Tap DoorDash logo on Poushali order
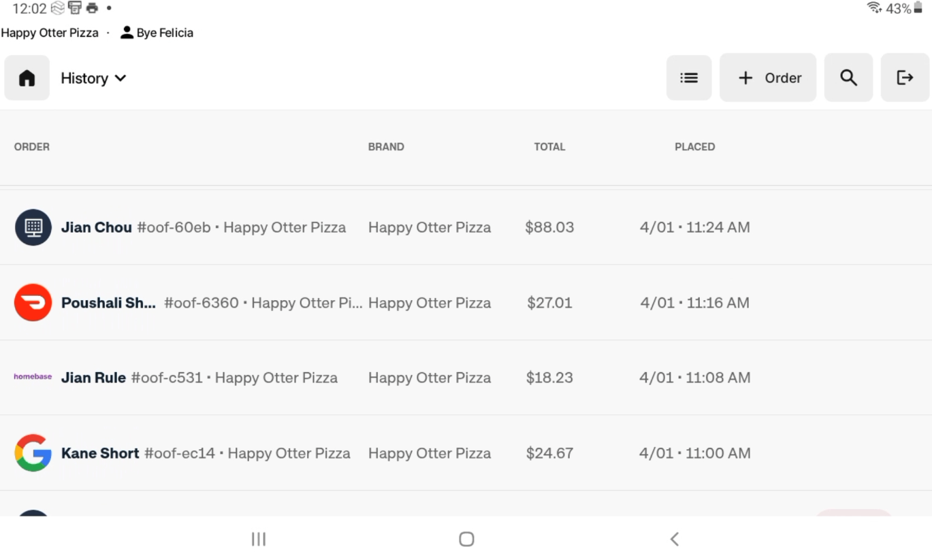 33,303
